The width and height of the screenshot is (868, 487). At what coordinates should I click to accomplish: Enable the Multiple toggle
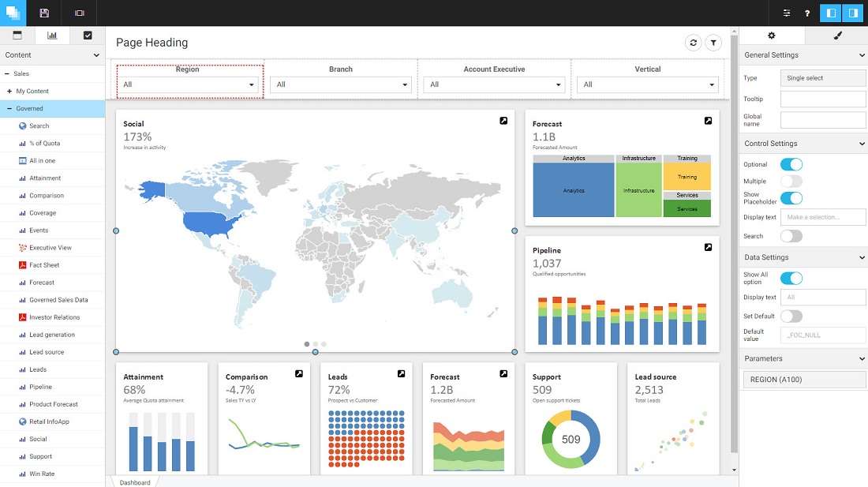(791, 181)
